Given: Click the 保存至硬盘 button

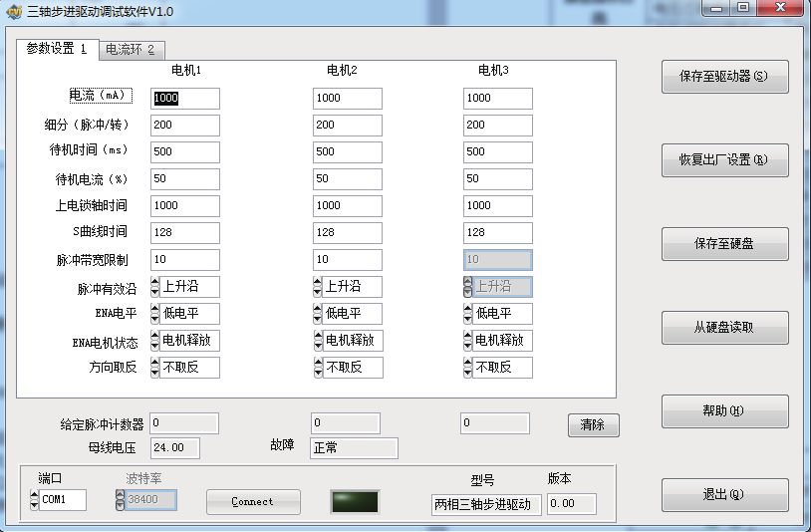Looking at the screenshot, I should click(x=724, y=244).
